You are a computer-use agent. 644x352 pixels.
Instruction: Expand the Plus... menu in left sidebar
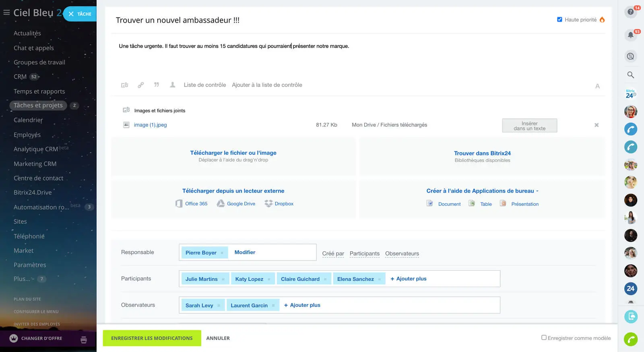[x=22, y=279]
